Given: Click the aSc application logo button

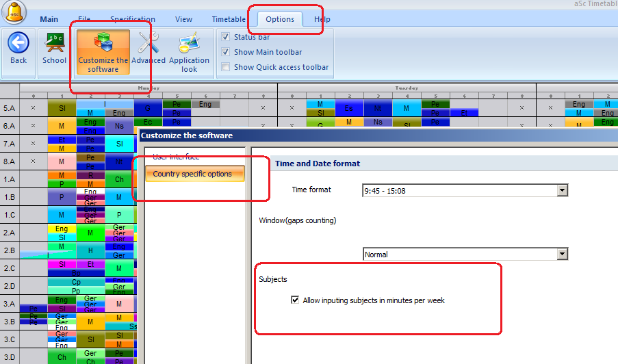Looking at the screenshot, I should point(14,13).
